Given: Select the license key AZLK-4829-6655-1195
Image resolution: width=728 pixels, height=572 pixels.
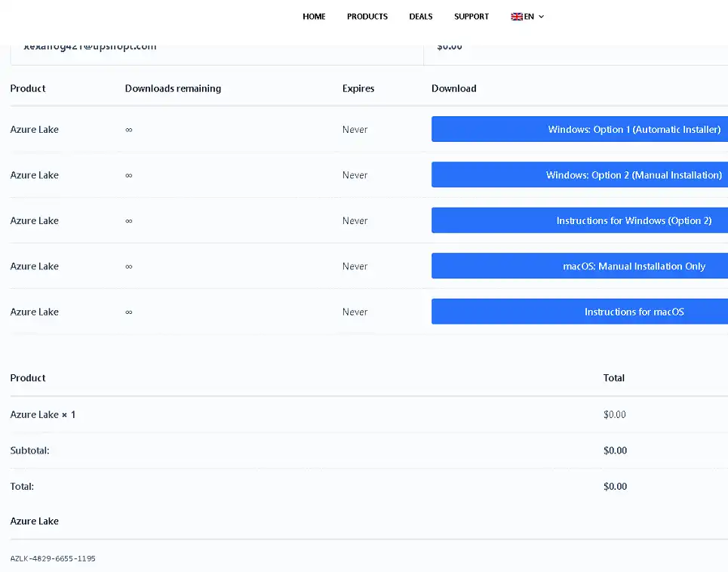Looking at the screenshot, I should 53,558.
